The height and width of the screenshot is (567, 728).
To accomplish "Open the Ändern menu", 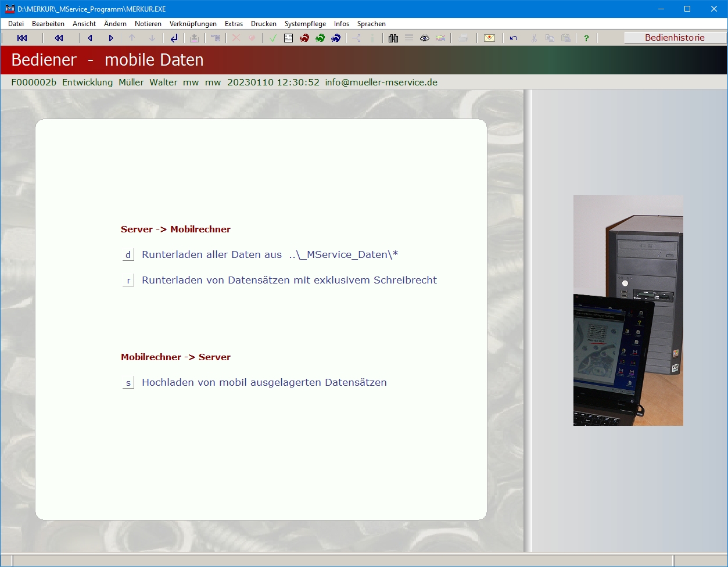I will point(115,24).
